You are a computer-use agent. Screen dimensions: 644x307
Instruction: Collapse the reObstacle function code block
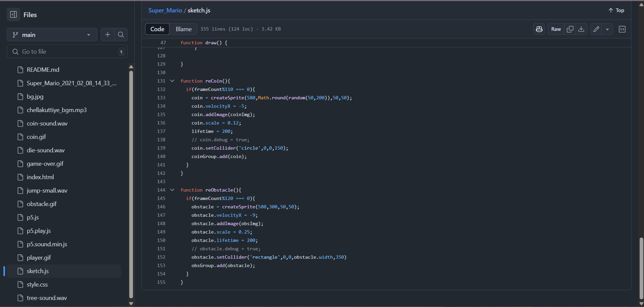tap(172, 190)
